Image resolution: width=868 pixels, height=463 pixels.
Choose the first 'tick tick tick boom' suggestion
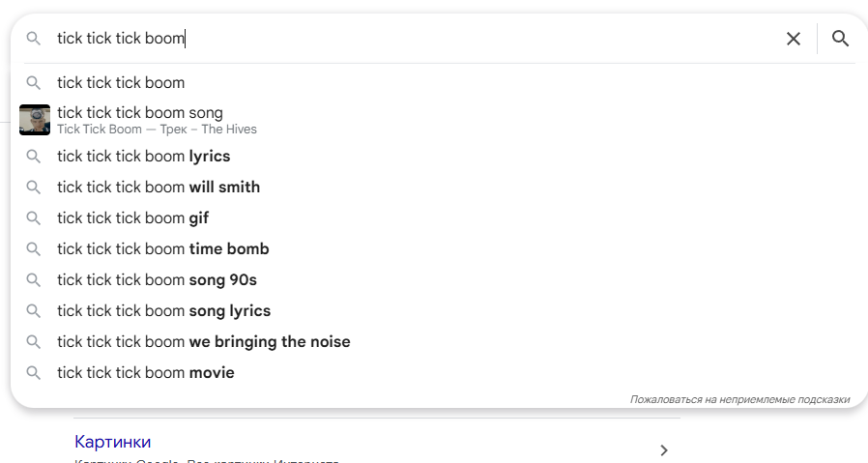pyautogui.click(x=121, y=83)
